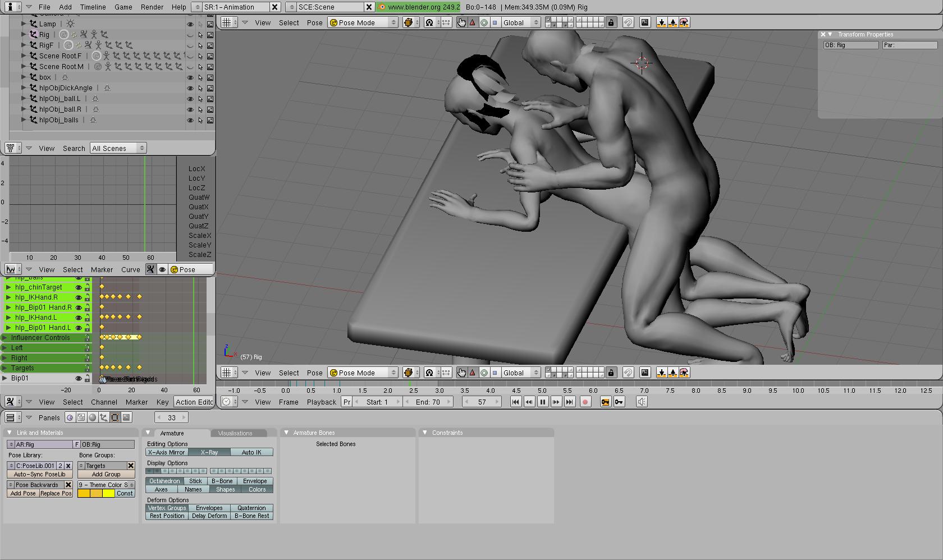The width and height of the screenshot is (943, 560).
Task: Open the All Scenes outliner dropdown
Action: 118,148
